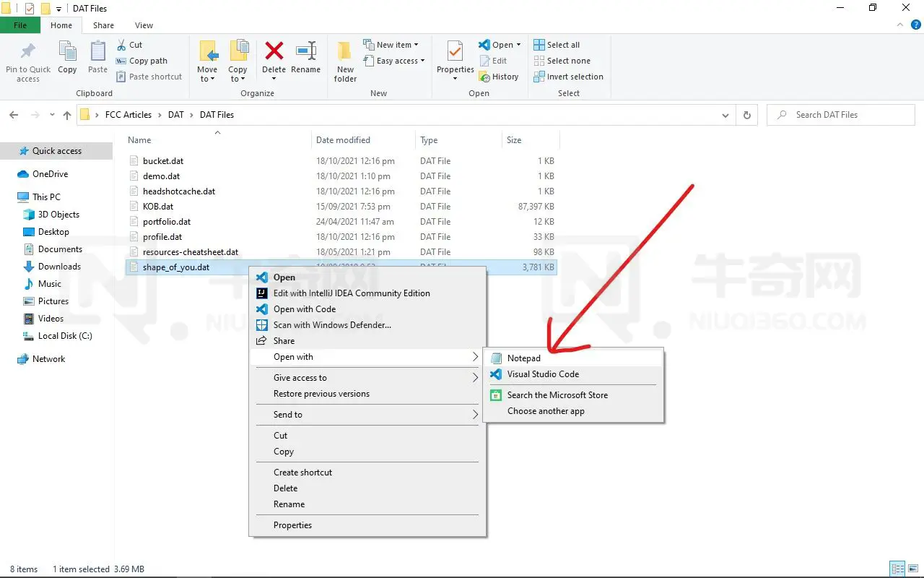Click the Refresh button by address bar
The width and height of the screenshot is (924, 578).
(x=747, y=115)
